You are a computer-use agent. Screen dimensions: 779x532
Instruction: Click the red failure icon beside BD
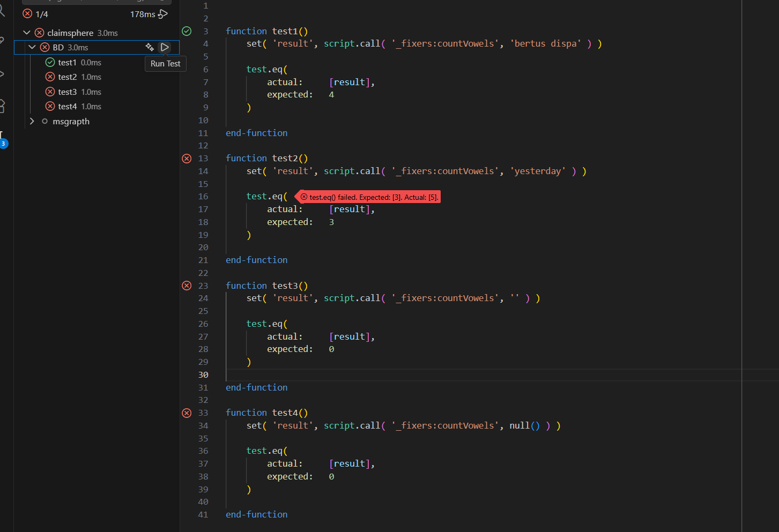[45, 47]
